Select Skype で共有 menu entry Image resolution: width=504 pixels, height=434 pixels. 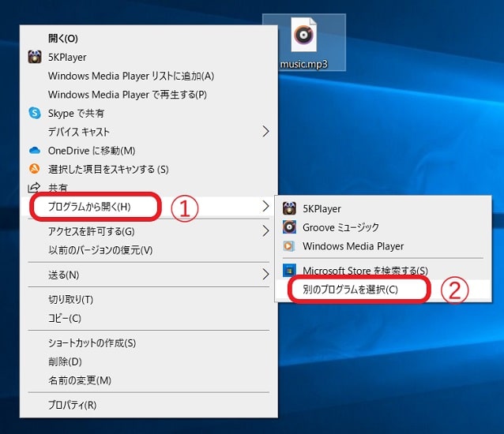pyautogui.click(x=149, y=113)
